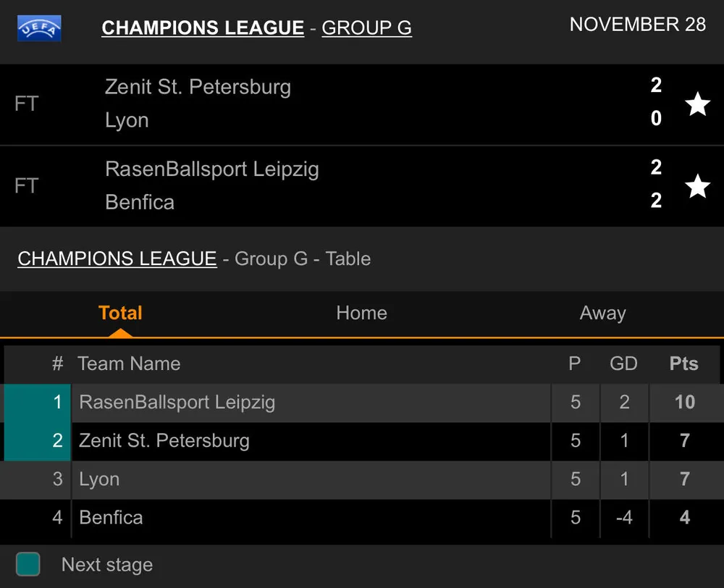724x588 pixels.
Task: Open Lyon team row in standings
Action: (99, 479)
